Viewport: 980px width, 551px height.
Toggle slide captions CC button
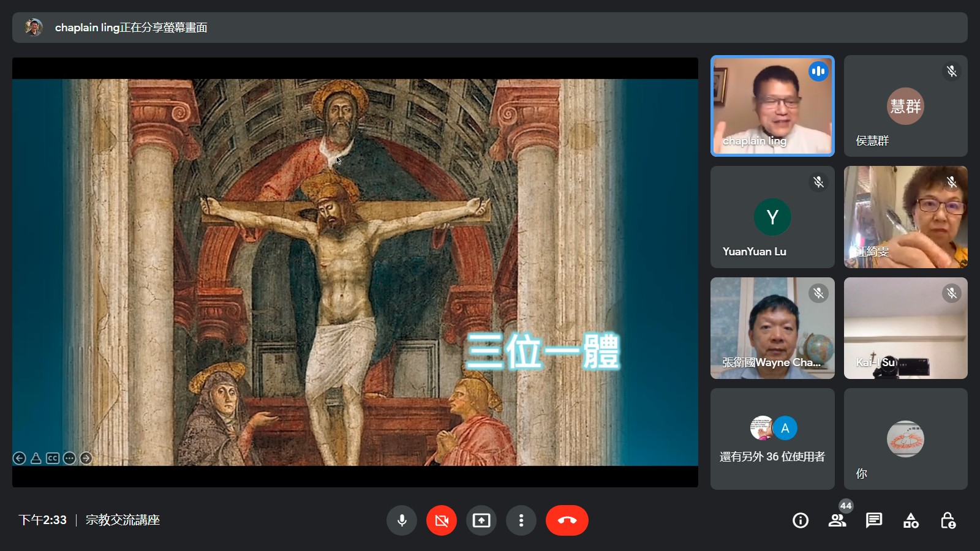(x=53, y=458)
